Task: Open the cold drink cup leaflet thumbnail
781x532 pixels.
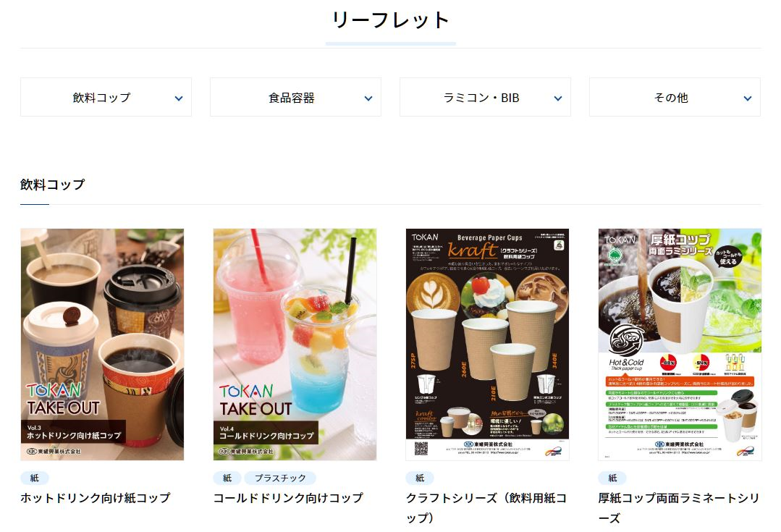Action: pos(295,345)
